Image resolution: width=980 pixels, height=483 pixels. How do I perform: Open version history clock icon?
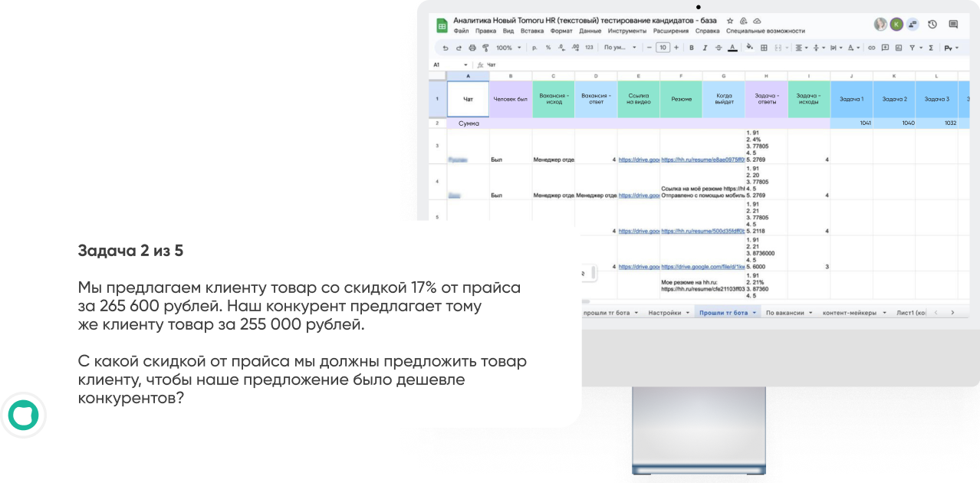pyautogui.click(x=932, y=25)
